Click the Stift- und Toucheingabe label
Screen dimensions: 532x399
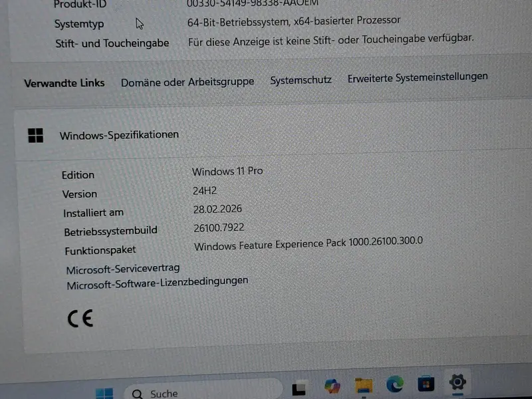click(x=112, y=43)
